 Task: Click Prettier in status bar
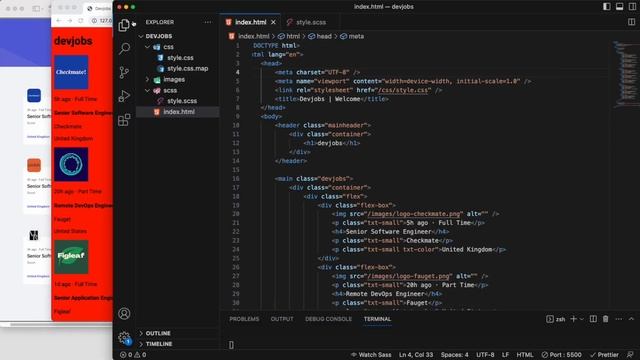point(604,355)
